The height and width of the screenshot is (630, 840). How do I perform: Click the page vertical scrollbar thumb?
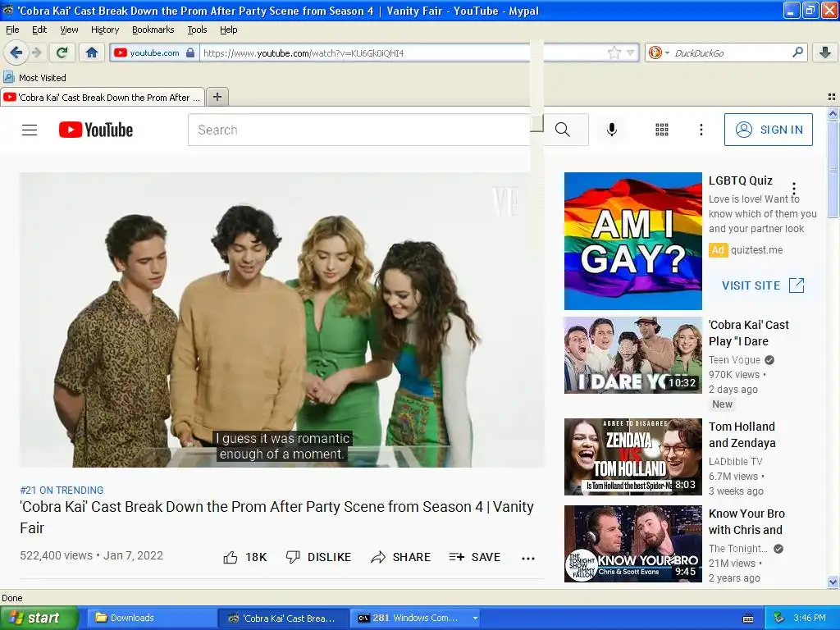[x=833, y=169]
